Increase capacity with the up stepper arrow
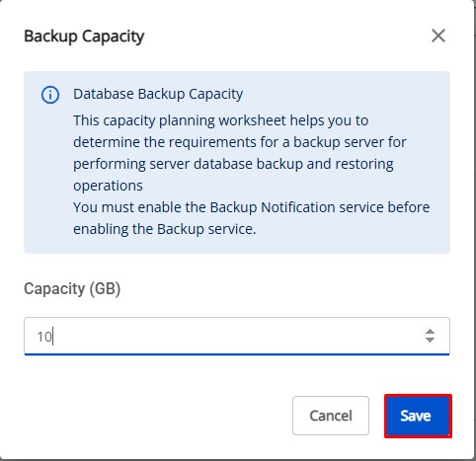Screen dimensions: 476x461 430,331
